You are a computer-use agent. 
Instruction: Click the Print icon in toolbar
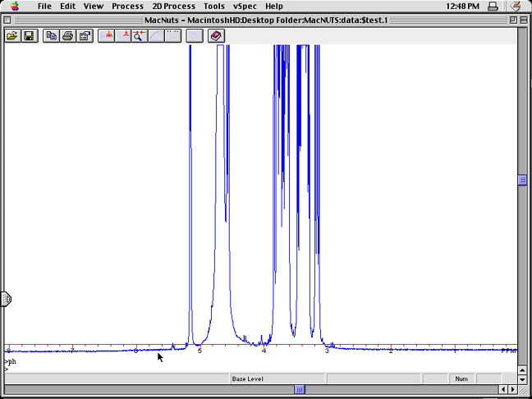[x=67, y=36]
